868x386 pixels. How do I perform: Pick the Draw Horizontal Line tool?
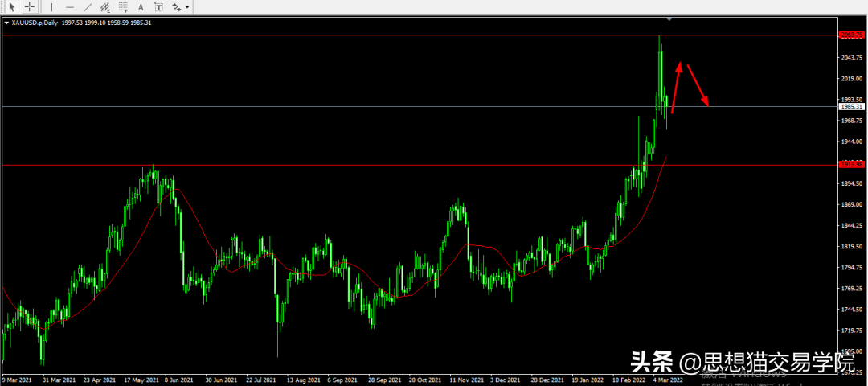tap(69, 7)
